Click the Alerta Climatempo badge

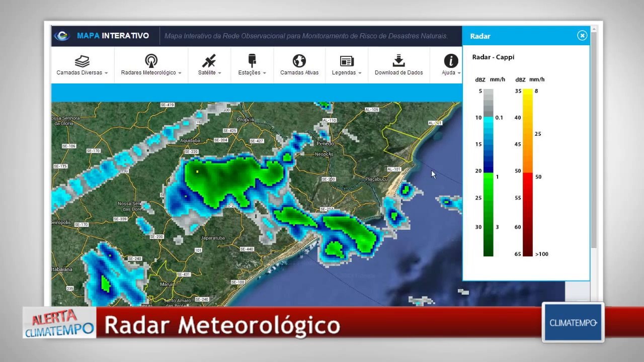60,323
